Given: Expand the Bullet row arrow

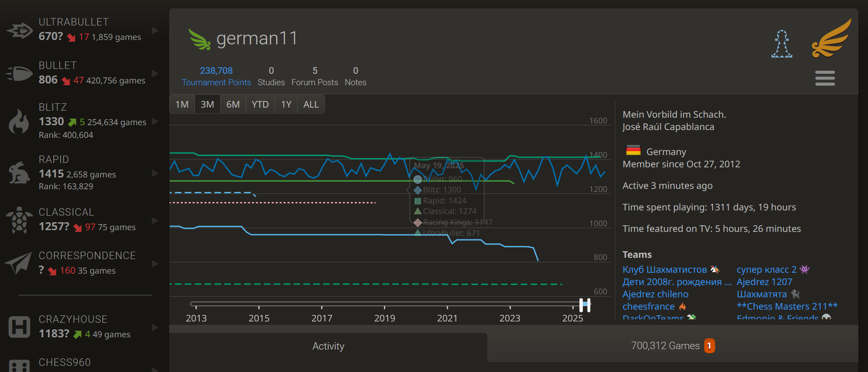Looking at the screenshot, I should pos(155,73).
